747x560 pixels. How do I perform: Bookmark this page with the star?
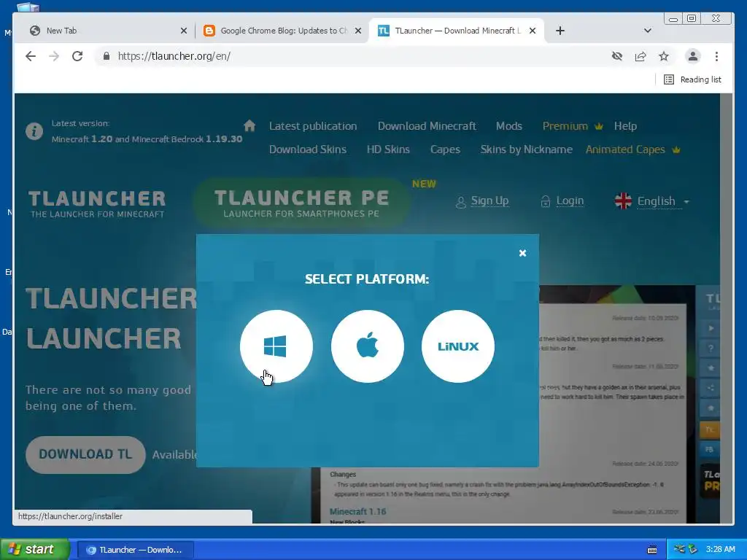[x=664, y=56]
